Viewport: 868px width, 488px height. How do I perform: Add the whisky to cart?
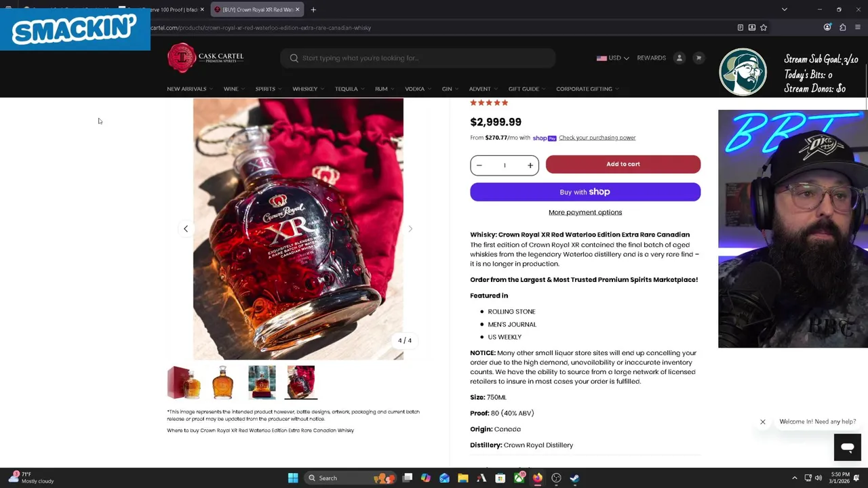coord(623,164)
